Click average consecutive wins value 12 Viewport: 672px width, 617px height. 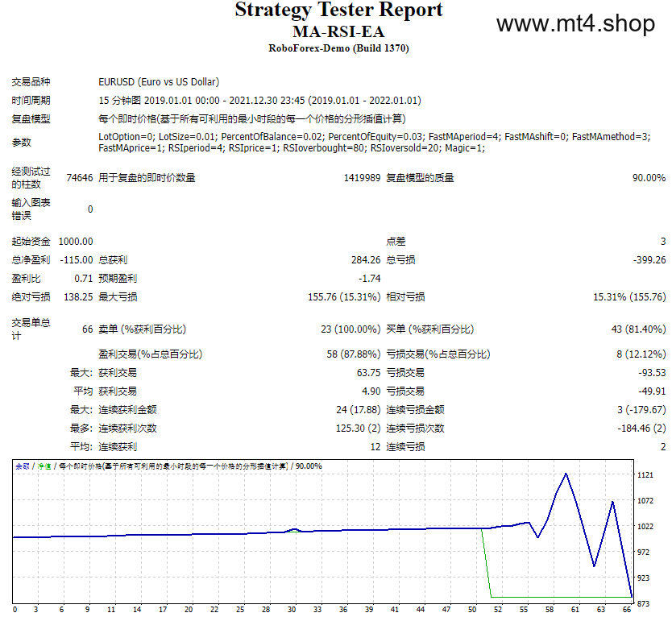tap(375, 447)
